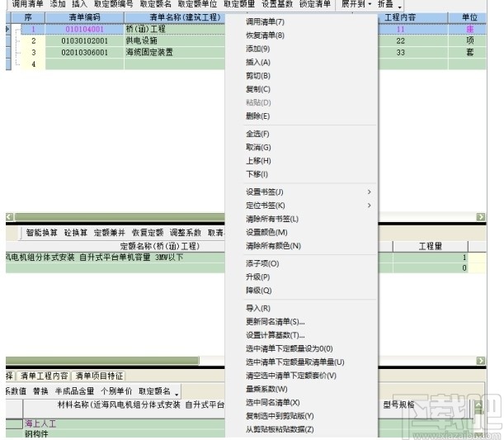Select the 海缆固定装置 row name
This screenshot has height=440, width=504.
pos(149,52)
